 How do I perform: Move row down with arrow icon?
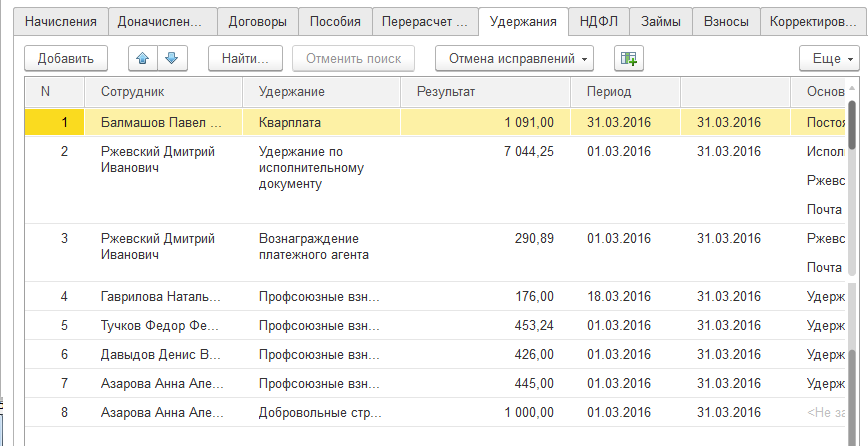coord(171,59)
